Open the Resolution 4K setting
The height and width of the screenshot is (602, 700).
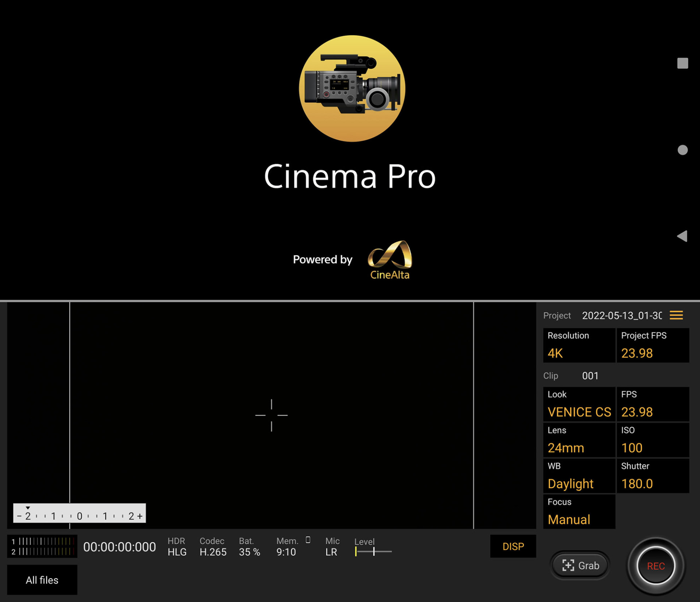(579, 345)
